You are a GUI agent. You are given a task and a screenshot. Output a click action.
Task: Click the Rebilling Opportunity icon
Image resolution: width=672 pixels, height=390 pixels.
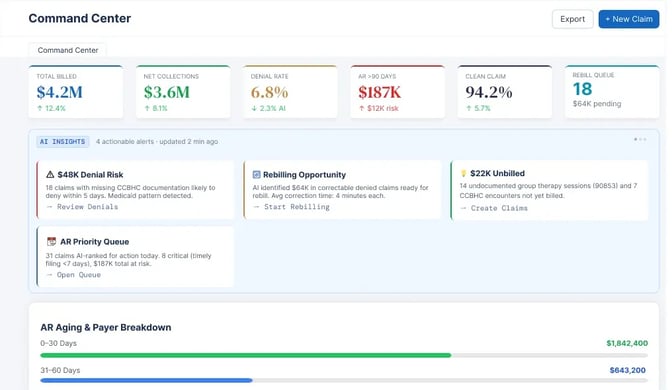[x=256, y=174]
